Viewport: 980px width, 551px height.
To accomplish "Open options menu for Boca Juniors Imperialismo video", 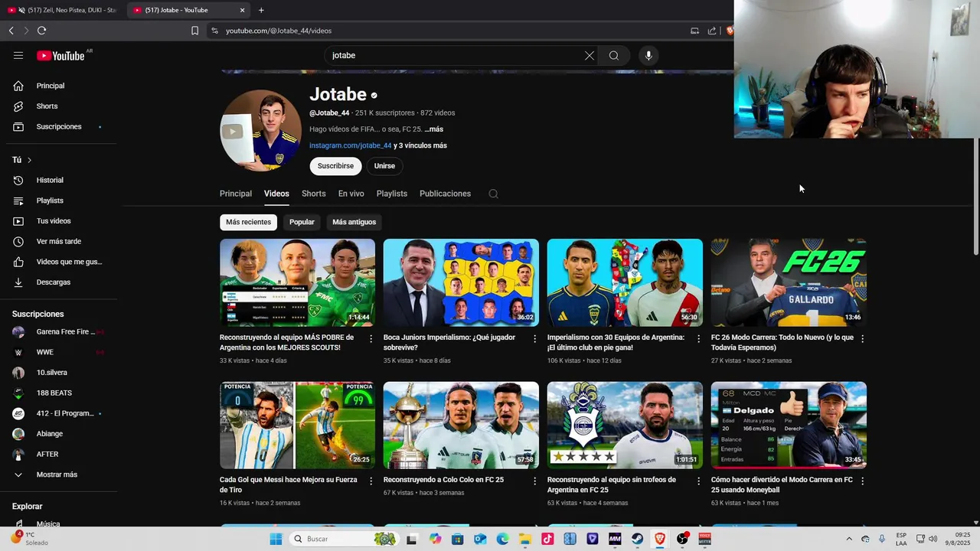I will click(535, 338).
